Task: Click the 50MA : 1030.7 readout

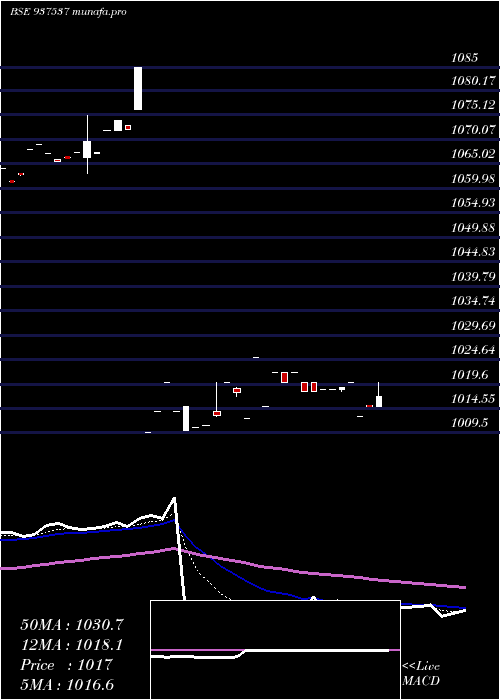Action: point(72,625)
